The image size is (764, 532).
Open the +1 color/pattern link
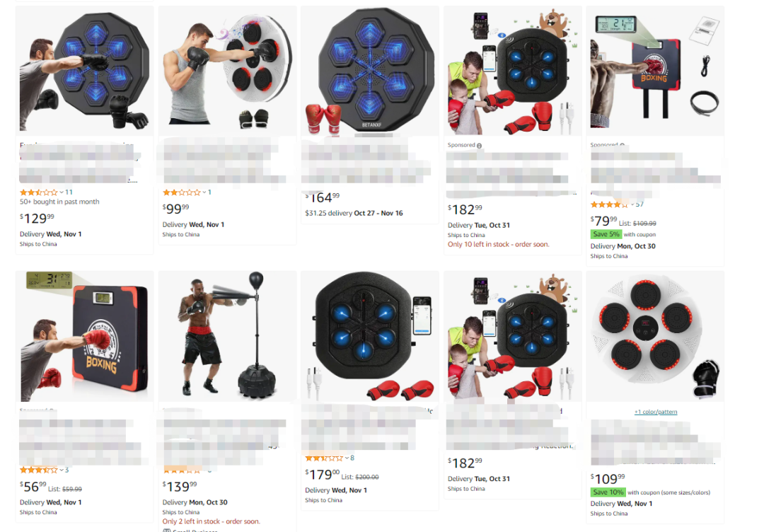click(x=655, y=412)
